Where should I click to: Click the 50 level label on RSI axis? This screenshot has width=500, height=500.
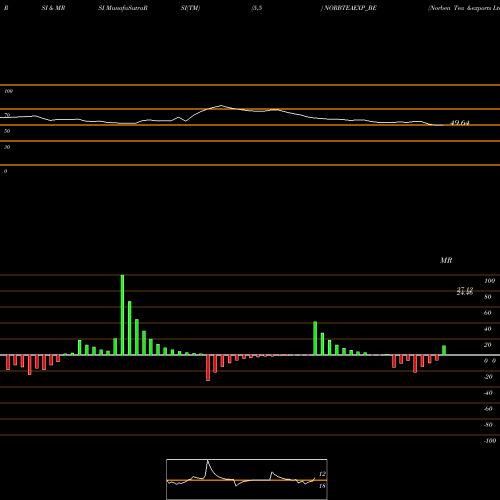pos(7,131)
